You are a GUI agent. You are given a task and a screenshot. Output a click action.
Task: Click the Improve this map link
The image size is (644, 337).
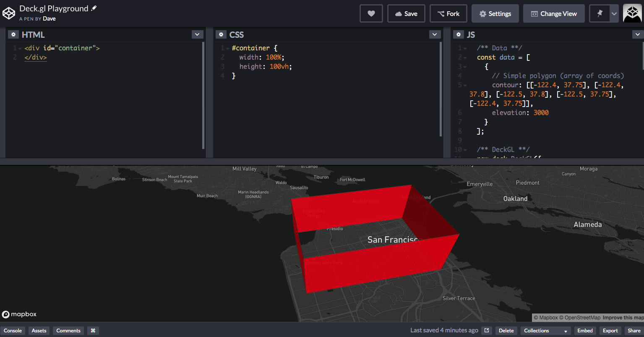pos(625,318)
